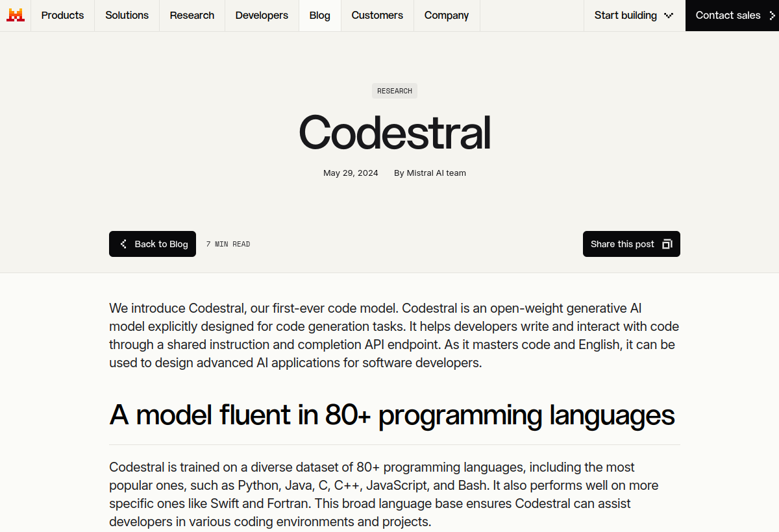779x532 pixels.
Task: Open the Research navigation item
Action: [192, 16]
